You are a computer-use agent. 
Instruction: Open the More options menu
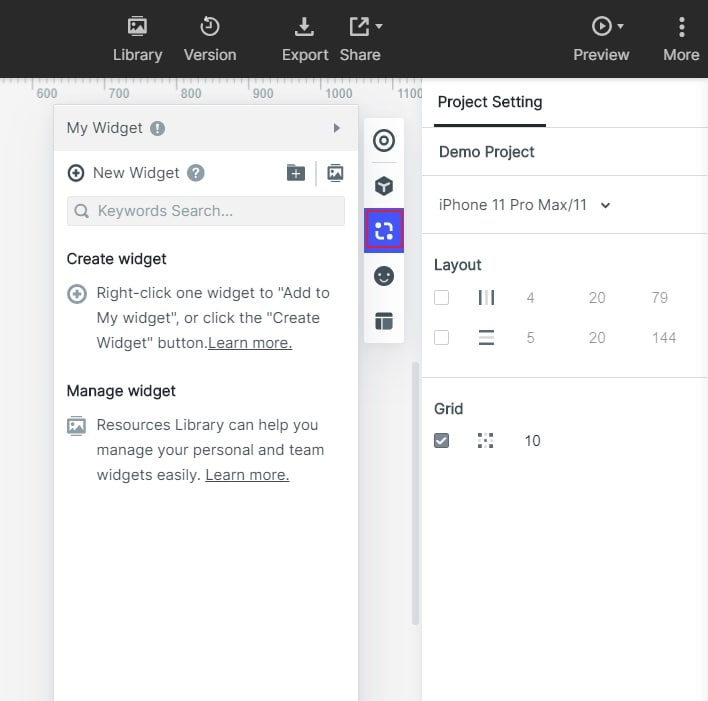coord(681,39)
